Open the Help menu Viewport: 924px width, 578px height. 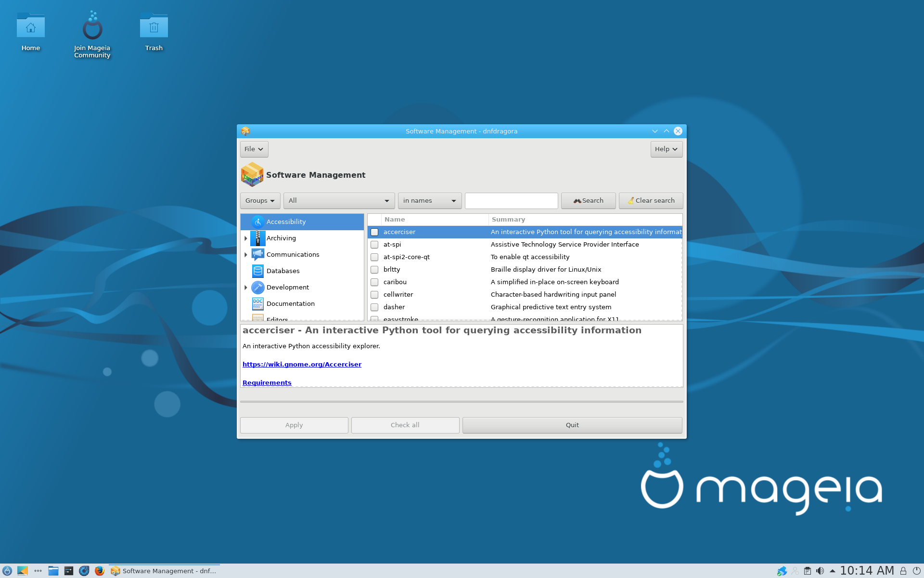pos(667,149)
